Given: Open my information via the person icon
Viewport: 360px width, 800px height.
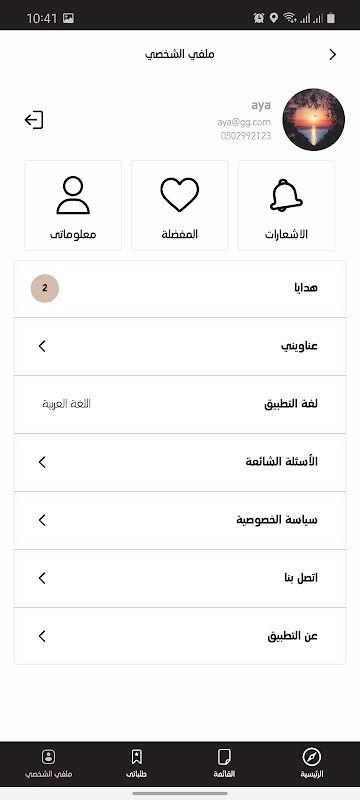Looking at the screenshot, I should (x=73, y=195).
